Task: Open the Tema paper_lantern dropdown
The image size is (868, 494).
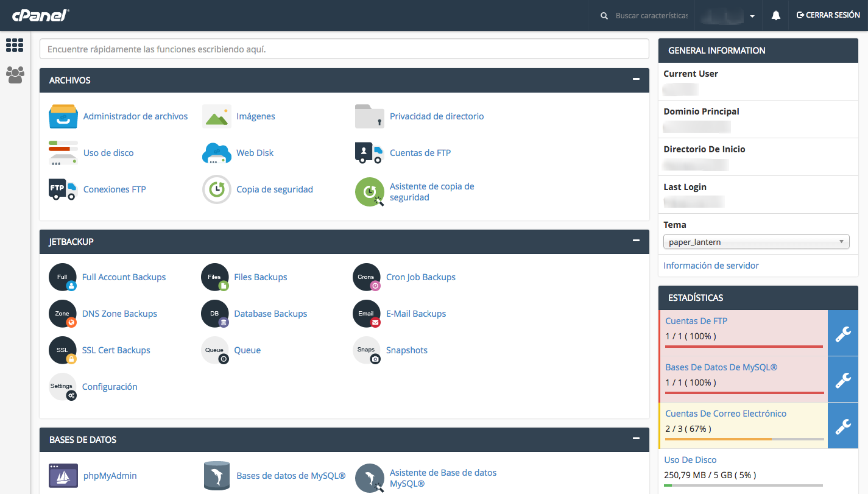Action: coord(756,242)
